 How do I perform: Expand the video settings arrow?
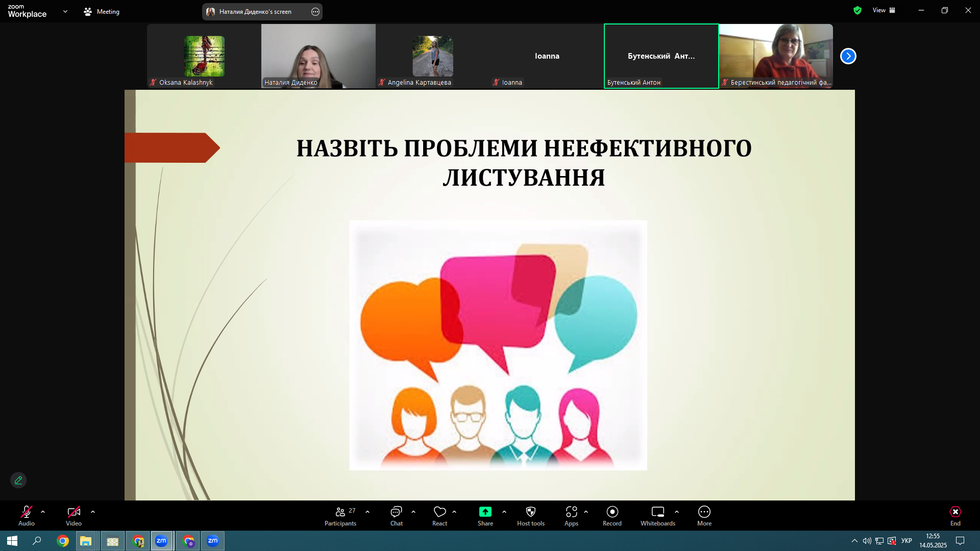click(93, 512)
